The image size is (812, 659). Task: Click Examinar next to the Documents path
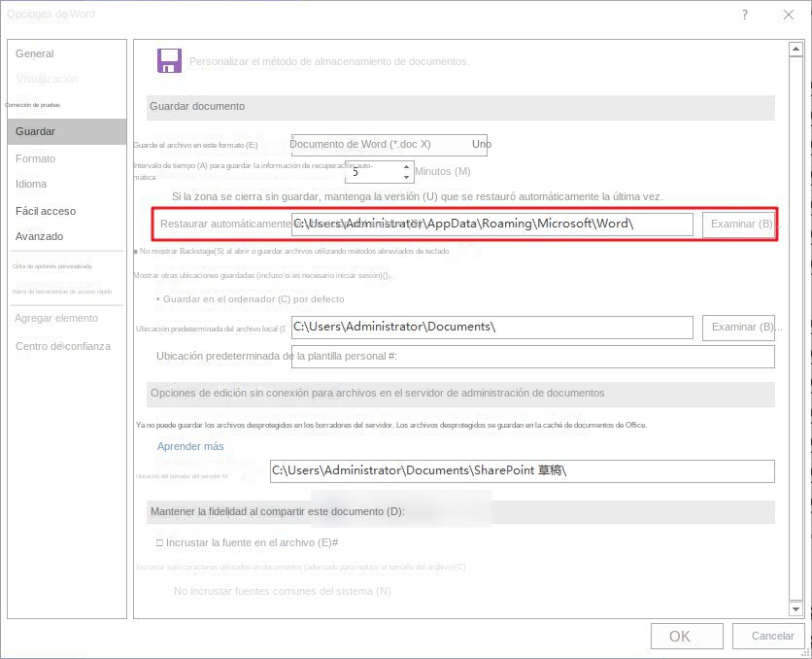pos(738,328)
